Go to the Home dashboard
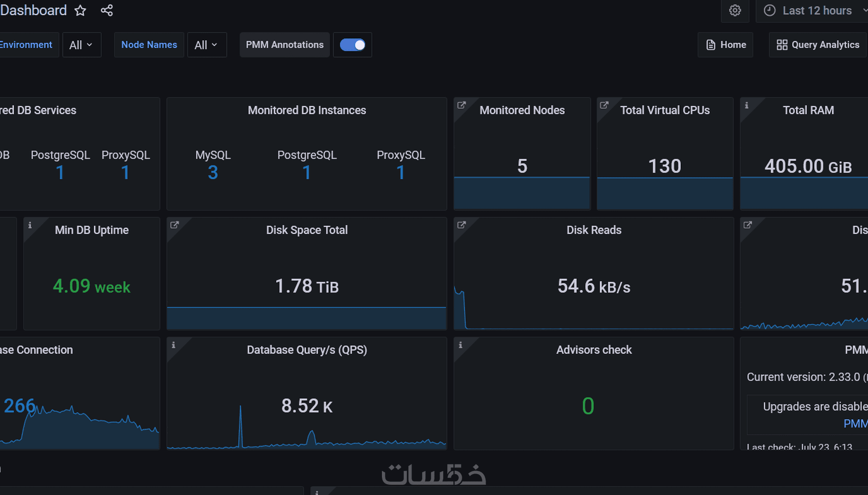Screen dimensions: 868x495 coord(726,45)
